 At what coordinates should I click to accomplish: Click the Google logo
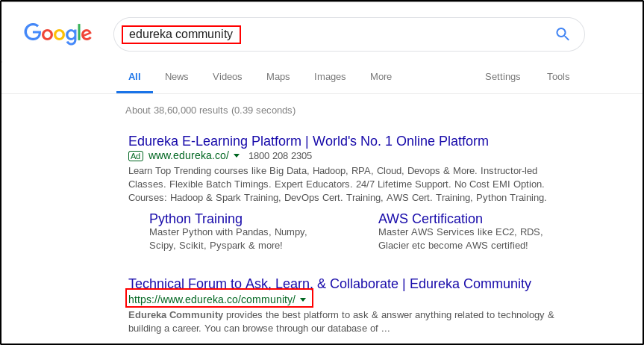[57, 34]
